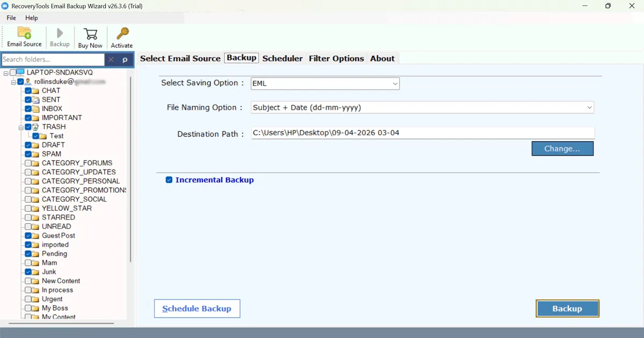Click the SENT folder icon
This screenshot has height=338, width=644.
coord(36,100)
